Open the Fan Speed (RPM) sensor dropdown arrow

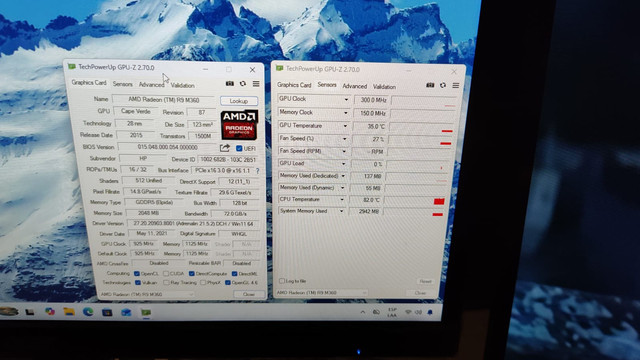344,151
